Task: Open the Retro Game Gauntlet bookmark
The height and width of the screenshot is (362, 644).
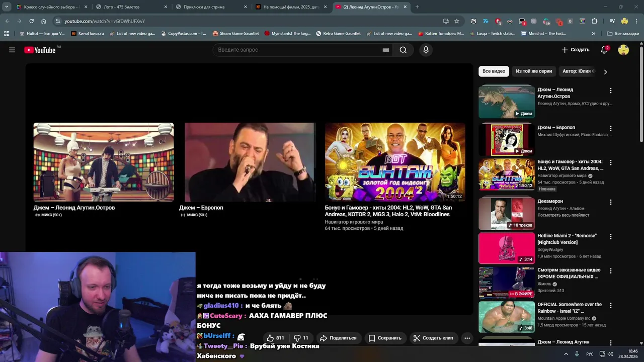Action: [338, 34]
